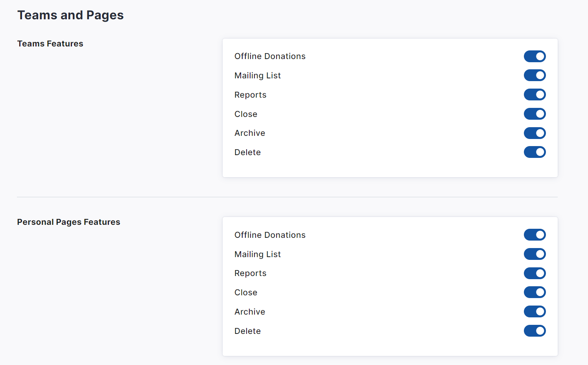This screenshot has width=588, height=365.
Task: Click the Teams Features section title
Action: point(50,44)
